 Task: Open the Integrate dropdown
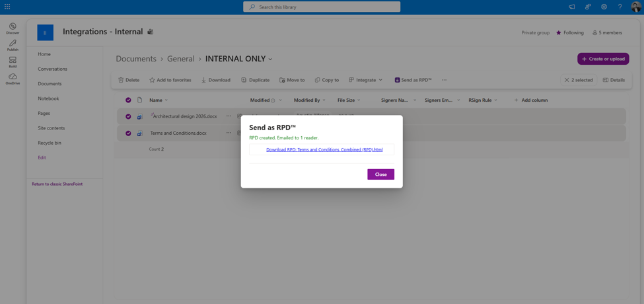[x=365, y=80]
